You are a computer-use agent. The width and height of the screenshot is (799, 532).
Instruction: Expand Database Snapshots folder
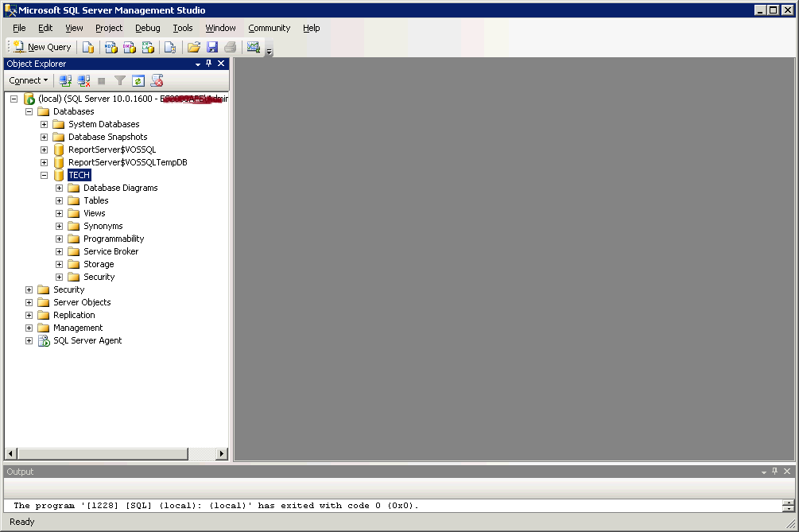pos(45,137)
